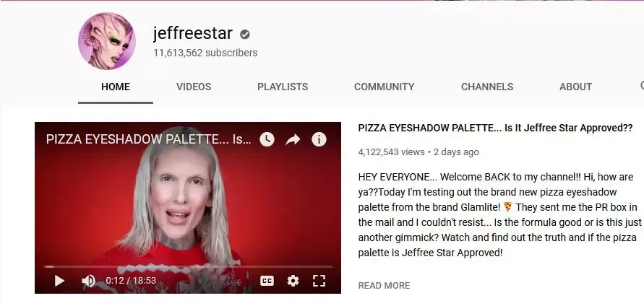Click the jeffreestar channel avatar

107,41
